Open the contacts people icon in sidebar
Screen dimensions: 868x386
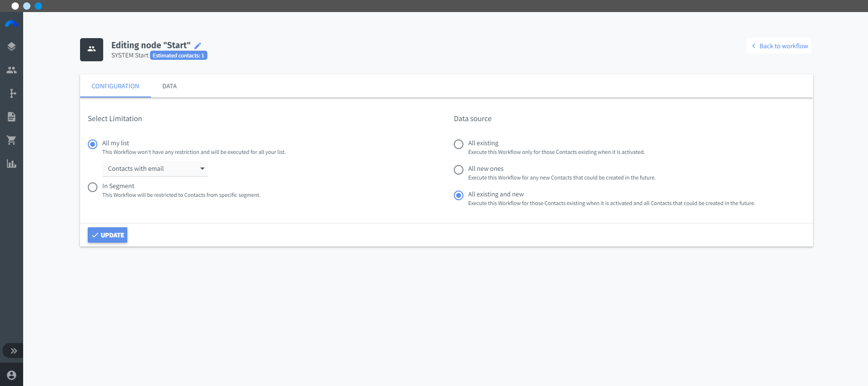12,70
